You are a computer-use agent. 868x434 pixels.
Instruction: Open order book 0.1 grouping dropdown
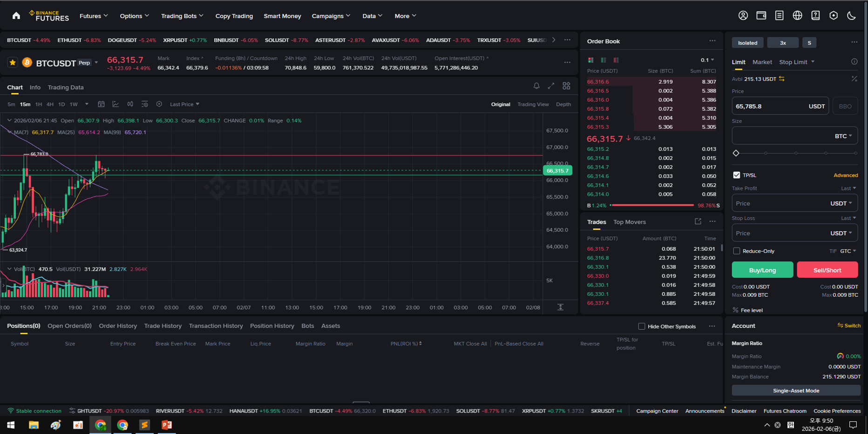707,60
